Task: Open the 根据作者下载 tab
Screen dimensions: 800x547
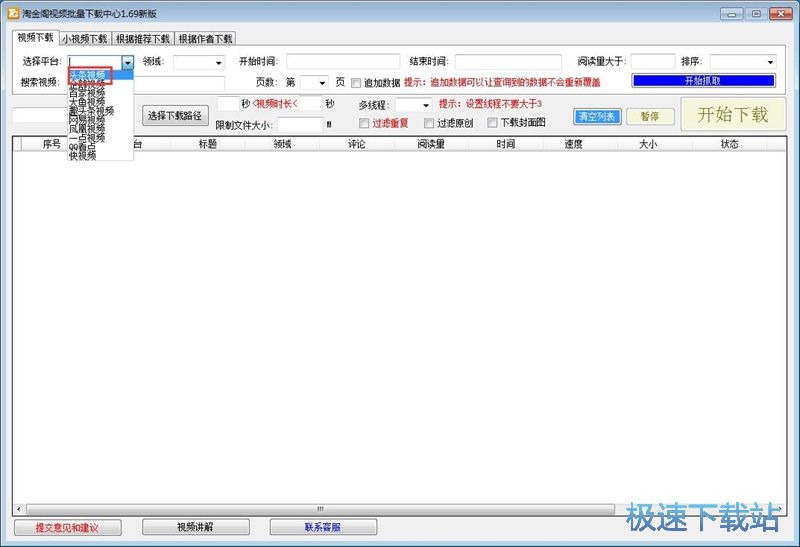Action: (206, 39)
